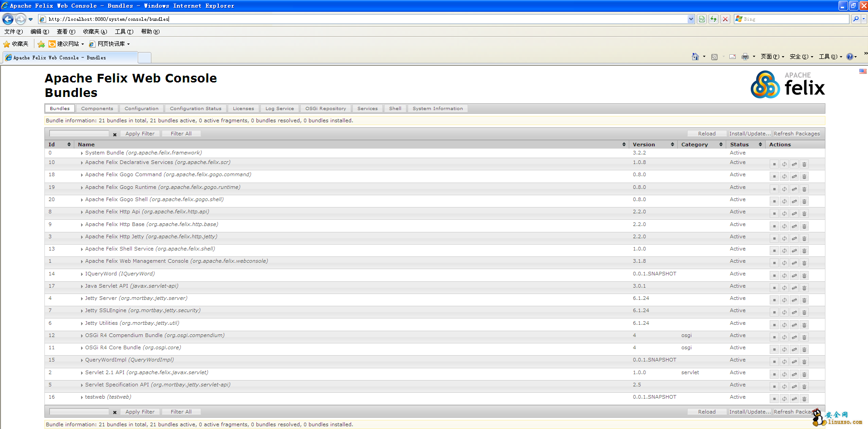This screenshot has width=868, height=429.
Task: Click the browser home icon
Action: click(695, 57)
